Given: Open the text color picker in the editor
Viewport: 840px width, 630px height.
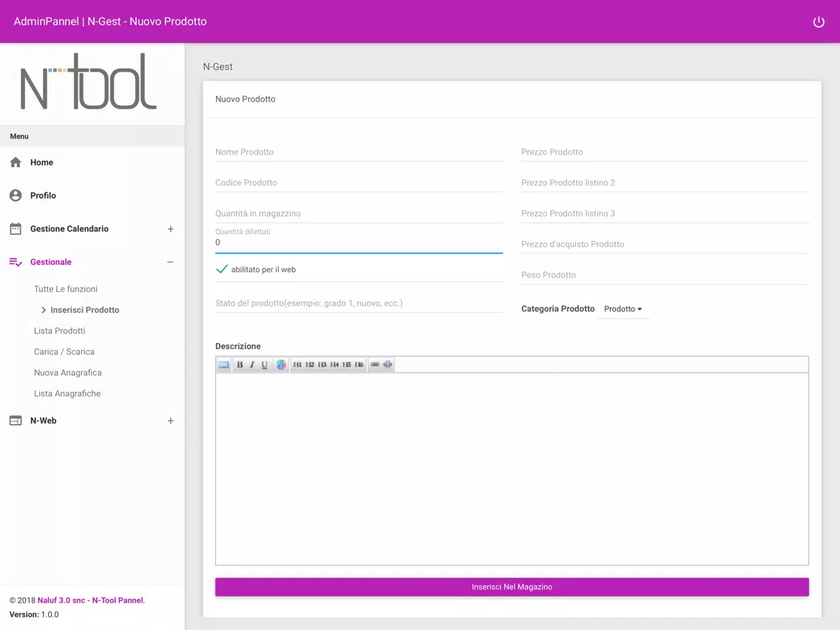Looking at the screenshot, I should click(281, 365).
